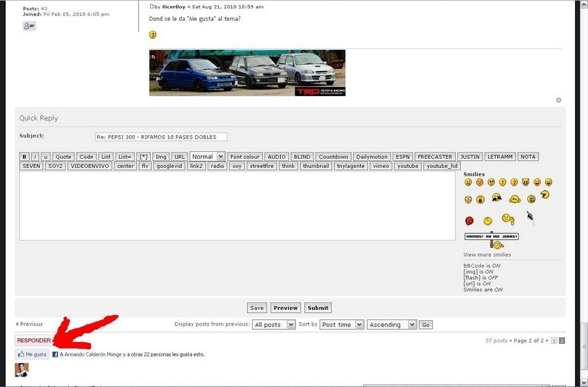Click the profile picture below the like button

coord(22,370)
